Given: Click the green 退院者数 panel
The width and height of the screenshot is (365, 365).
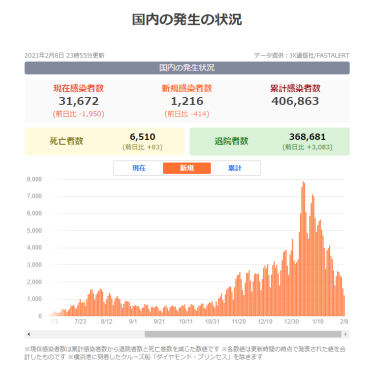Looking at the screenshot, I should (x=270, y=141).
